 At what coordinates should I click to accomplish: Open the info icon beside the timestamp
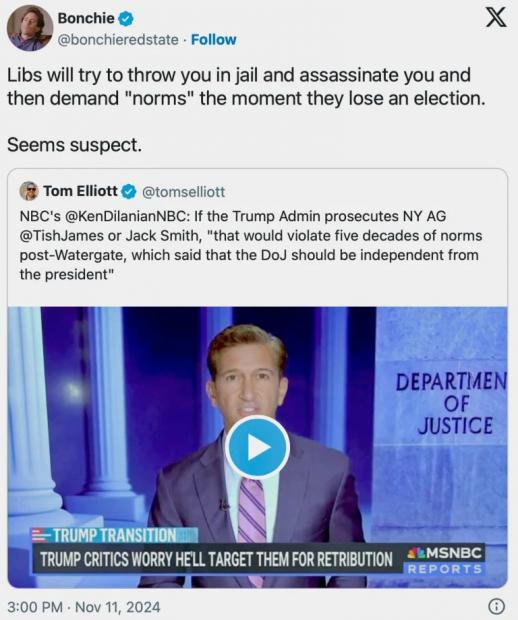pyautogui.click(x=497, y=606)
